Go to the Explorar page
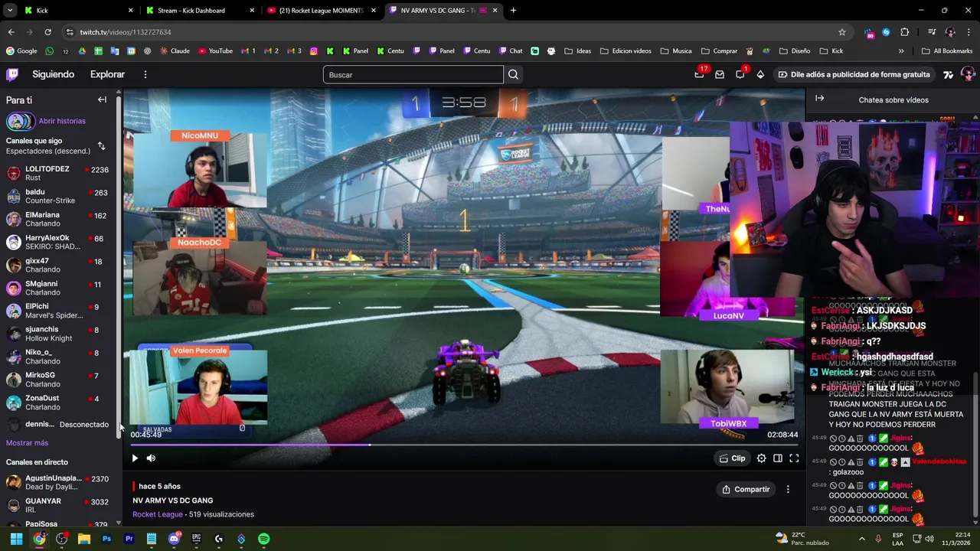 tap(107, 74)
